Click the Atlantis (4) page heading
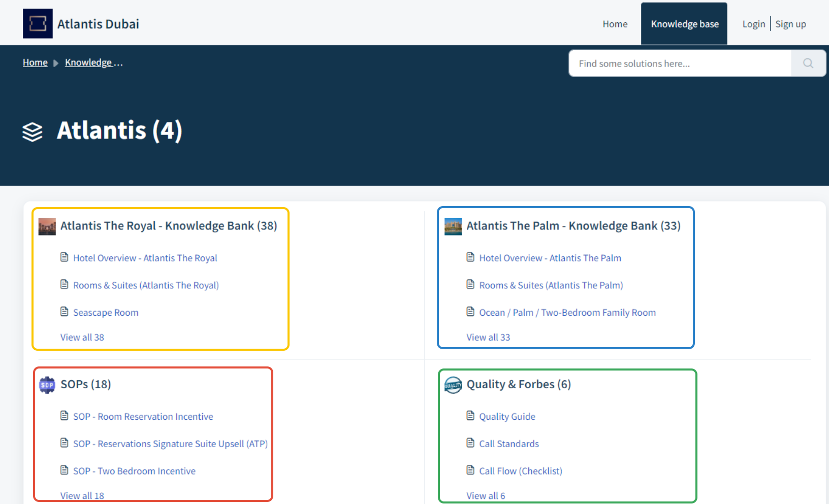829x504 pixels. (x=119, y=130)
